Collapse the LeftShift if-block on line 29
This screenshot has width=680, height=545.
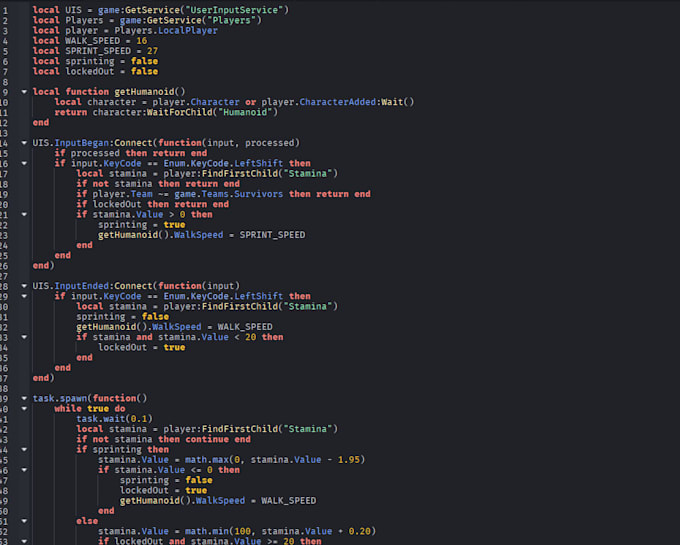24,297
